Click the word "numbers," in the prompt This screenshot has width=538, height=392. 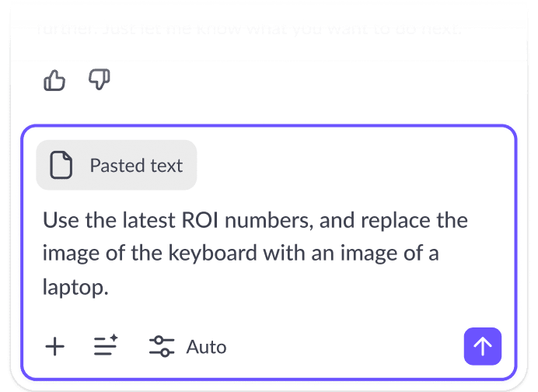(269, 221)
